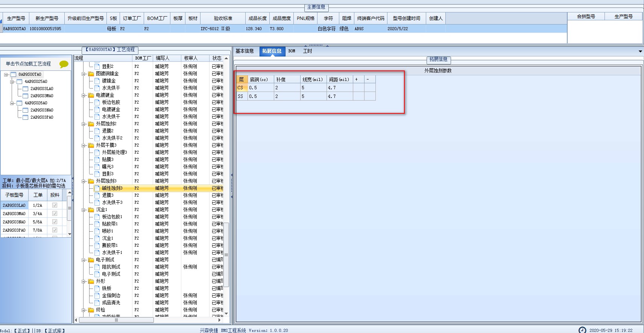Screen dimensions: 644x333
Task: Click document icon beside 退膜2
Action: (x=97, y=131)
